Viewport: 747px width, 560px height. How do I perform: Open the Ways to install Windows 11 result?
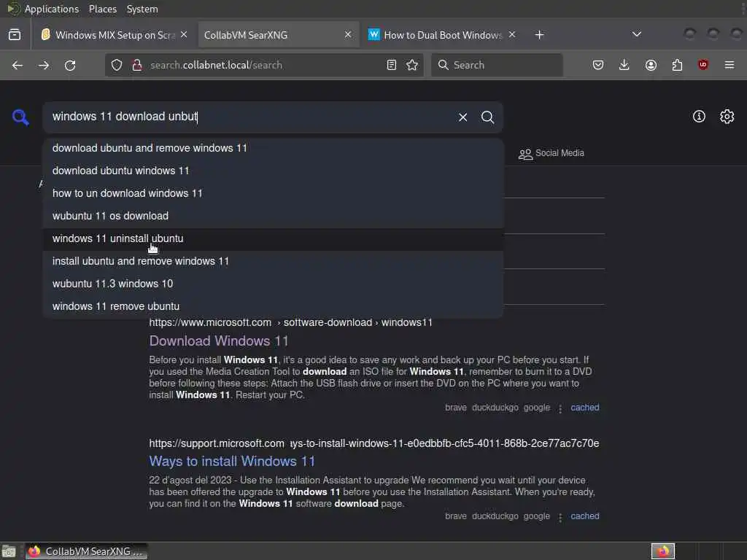pos(232,462)
